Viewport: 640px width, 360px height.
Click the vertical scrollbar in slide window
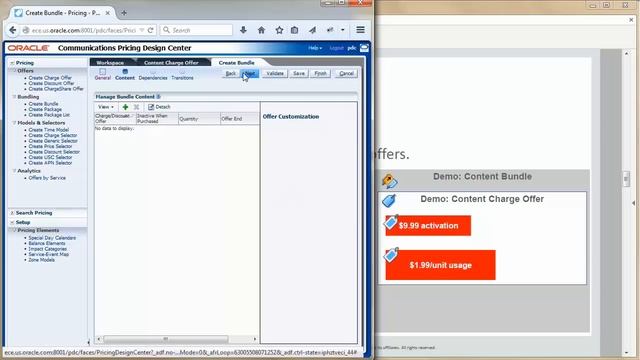point(627,179)
